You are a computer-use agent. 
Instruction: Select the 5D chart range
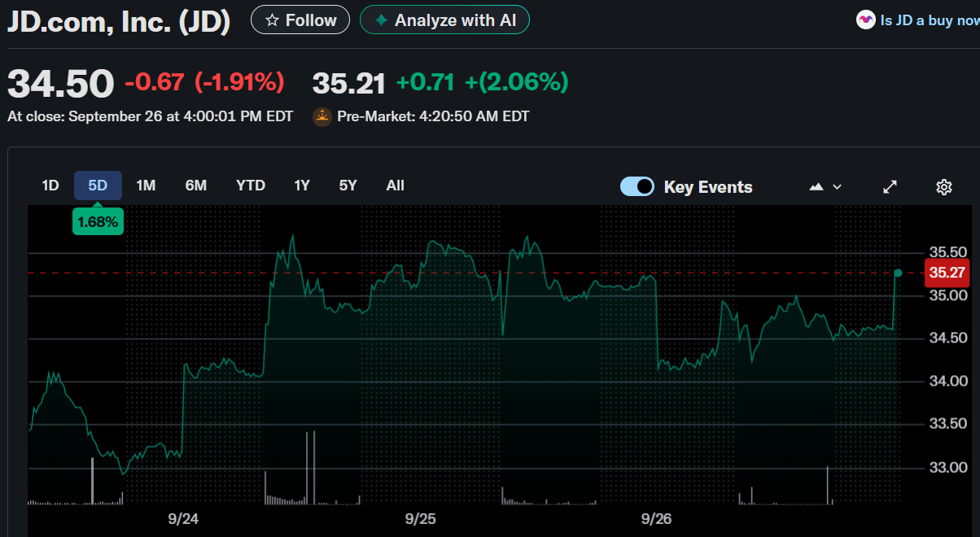point(98,186)
